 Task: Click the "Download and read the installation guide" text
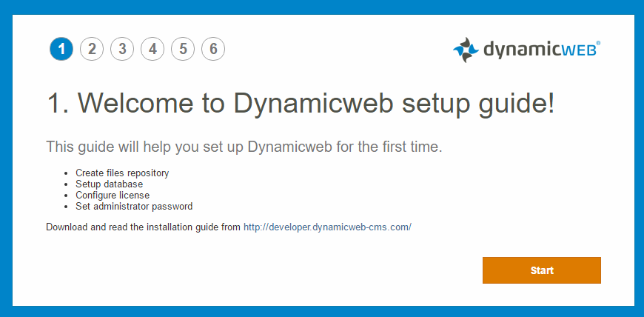pos(144,227)
